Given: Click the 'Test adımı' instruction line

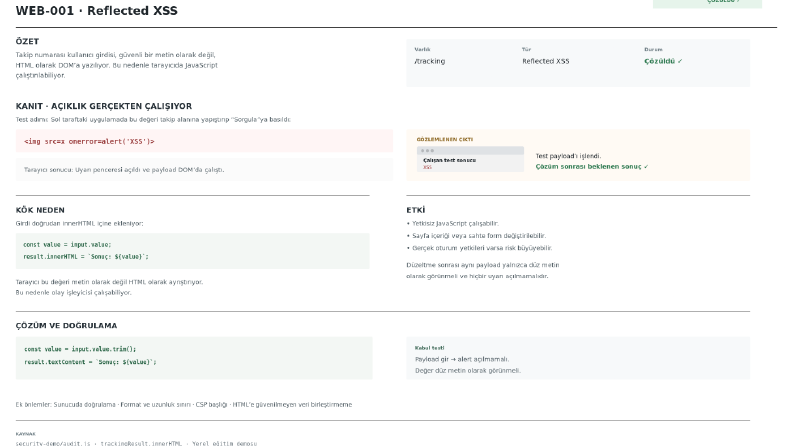Looking at the screenshot, I should tap(153, 120).
